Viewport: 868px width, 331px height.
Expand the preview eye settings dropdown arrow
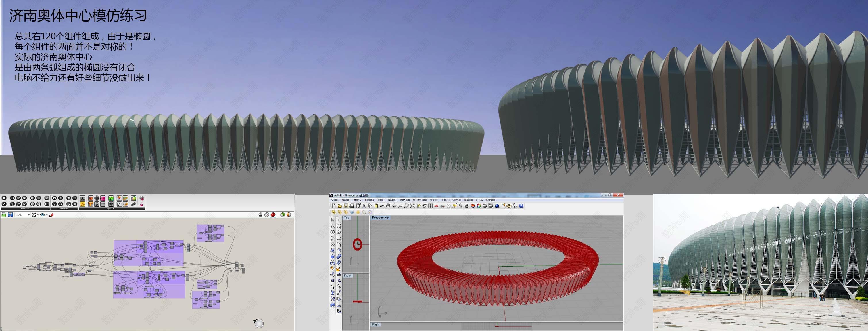click(x=47, y=215)
